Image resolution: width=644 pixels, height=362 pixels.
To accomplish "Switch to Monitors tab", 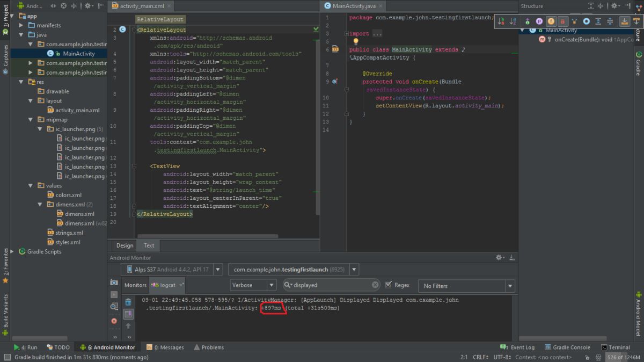I will 135,285.
